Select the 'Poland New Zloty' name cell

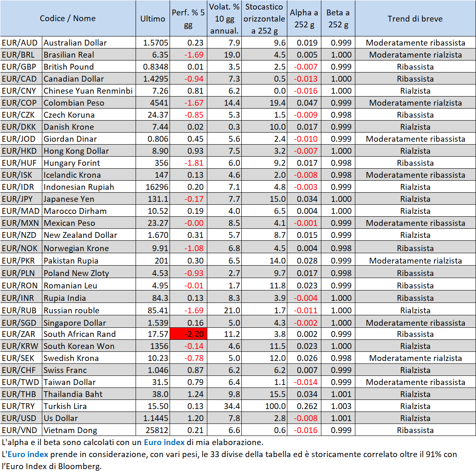pos(89,273)
